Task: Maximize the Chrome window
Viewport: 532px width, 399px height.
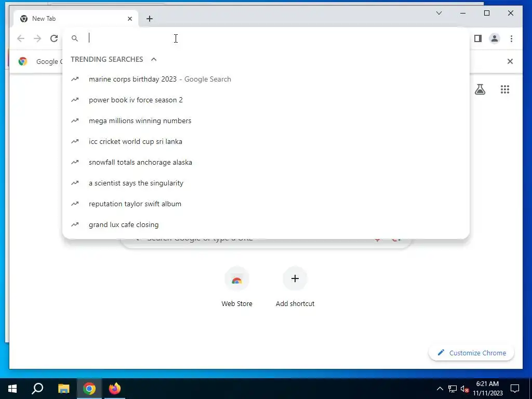Action: (x=486, y=13)
